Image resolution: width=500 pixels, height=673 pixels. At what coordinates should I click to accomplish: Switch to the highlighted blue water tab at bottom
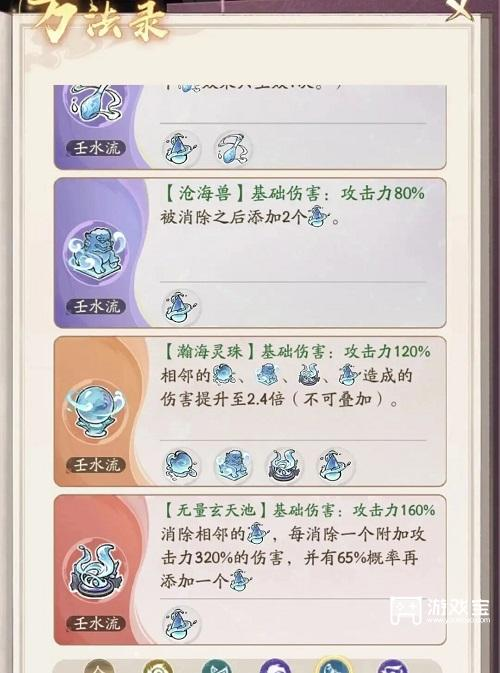[x=333, y=666]
